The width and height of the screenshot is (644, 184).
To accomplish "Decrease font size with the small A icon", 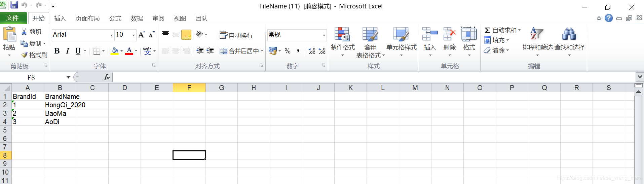I will tap(152, 35).
